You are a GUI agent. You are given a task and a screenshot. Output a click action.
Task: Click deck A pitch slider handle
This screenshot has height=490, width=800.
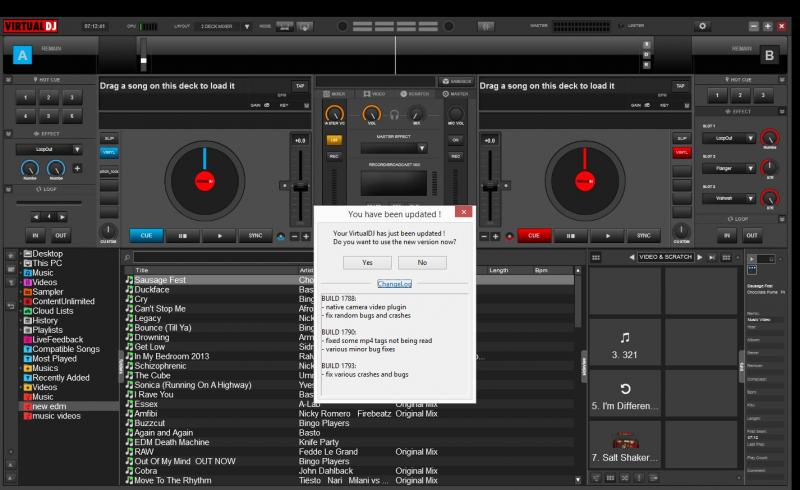point(301,188)
